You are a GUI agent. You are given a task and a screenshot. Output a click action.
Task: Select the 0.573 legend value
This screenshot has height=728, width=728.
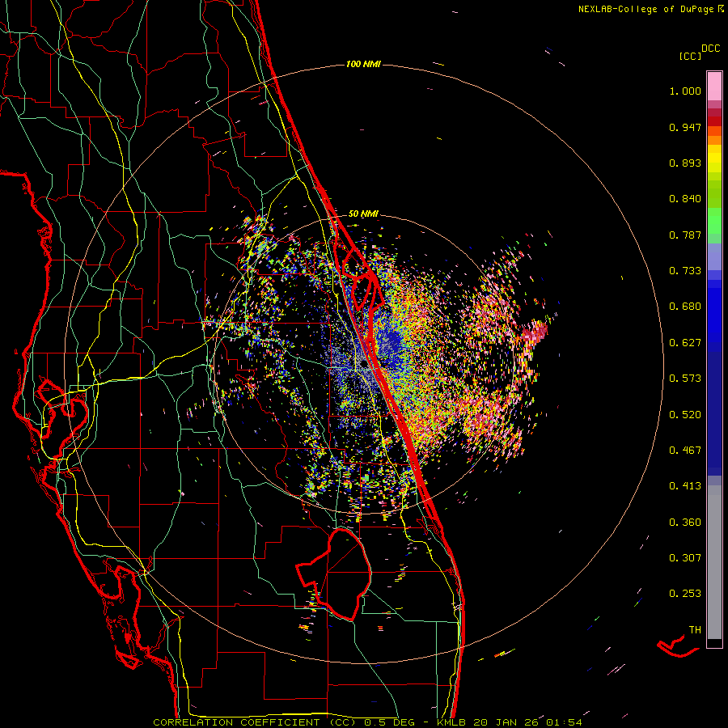[685, 379]
